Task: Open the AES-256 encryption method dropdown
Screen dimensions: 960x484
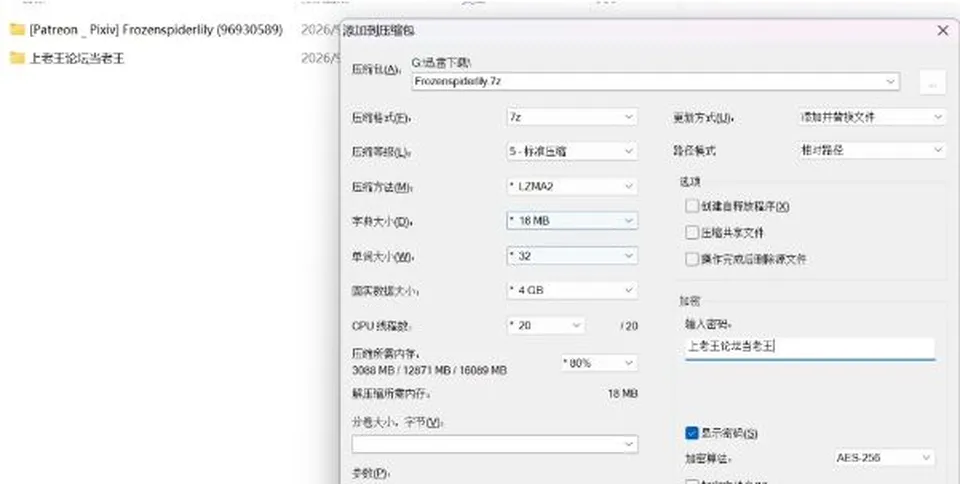Action: 883,457
